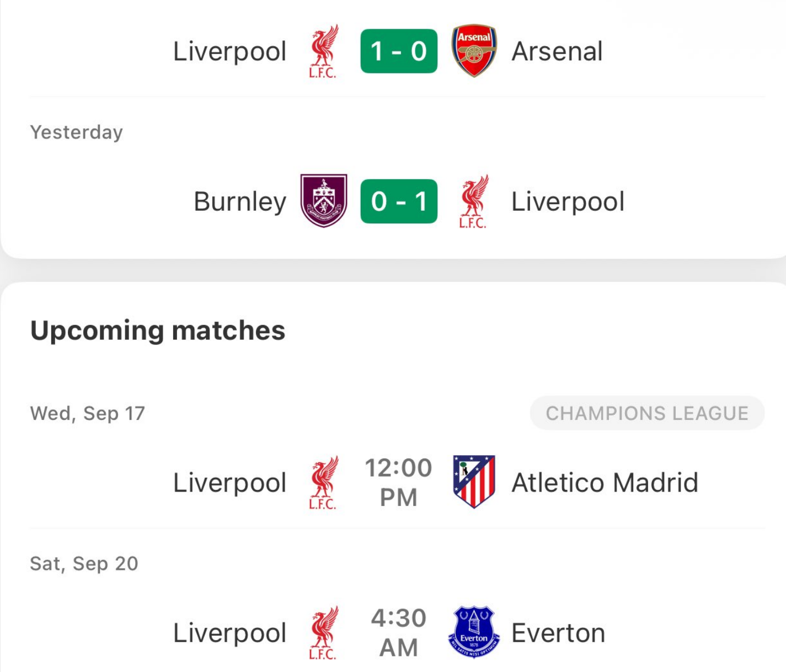Image resolution: width=786 pixels, height=672 pixels.
Task: Tap the Burnley club crest
Action: (324, 201)
